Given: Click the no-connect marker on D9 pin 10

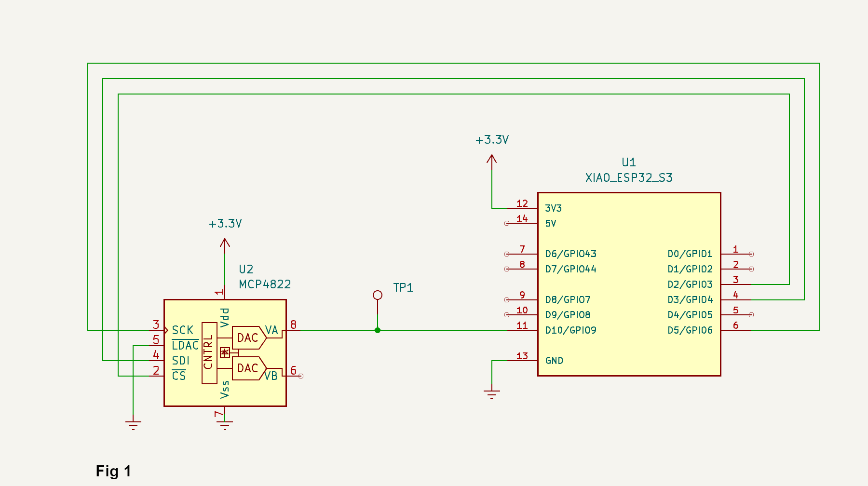Looking at the screenshot, I should point(507,315).
